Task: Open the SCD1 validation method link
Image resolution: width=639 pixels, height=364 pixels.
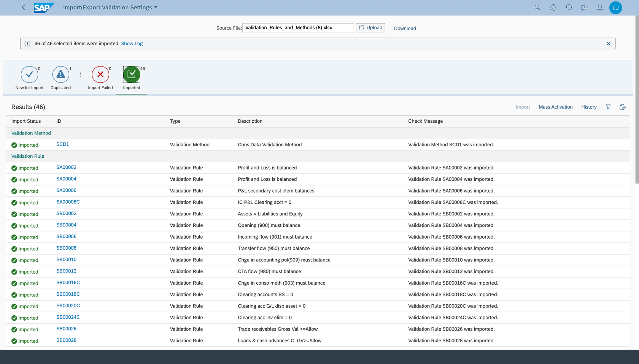Action: tap(63, 144)
